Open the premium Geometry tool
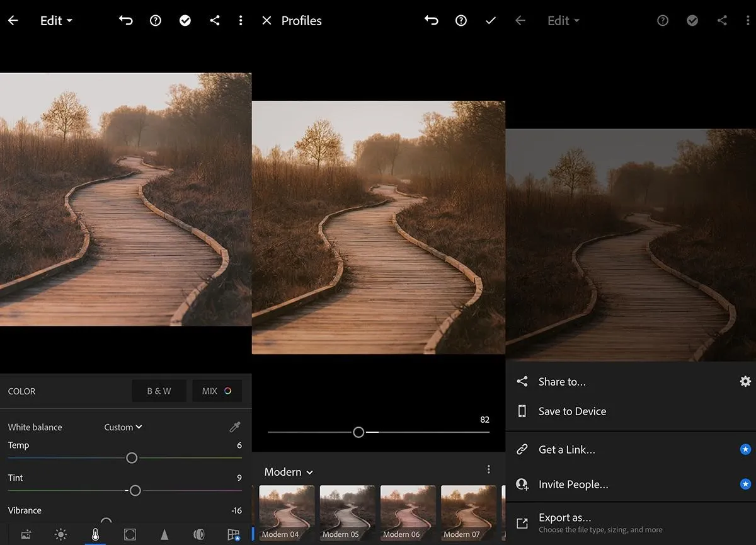This screenshot has height=545, width=756. (233, 534)
